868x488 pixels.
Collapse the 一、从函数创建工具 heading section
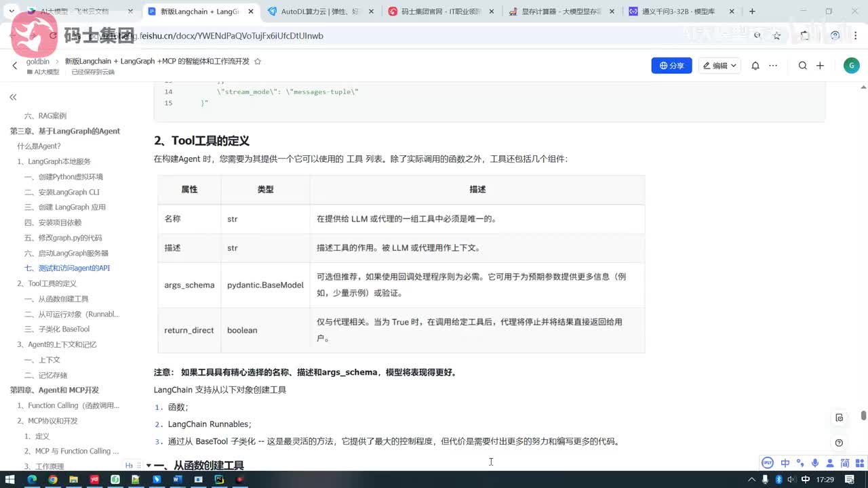point(149,466)
